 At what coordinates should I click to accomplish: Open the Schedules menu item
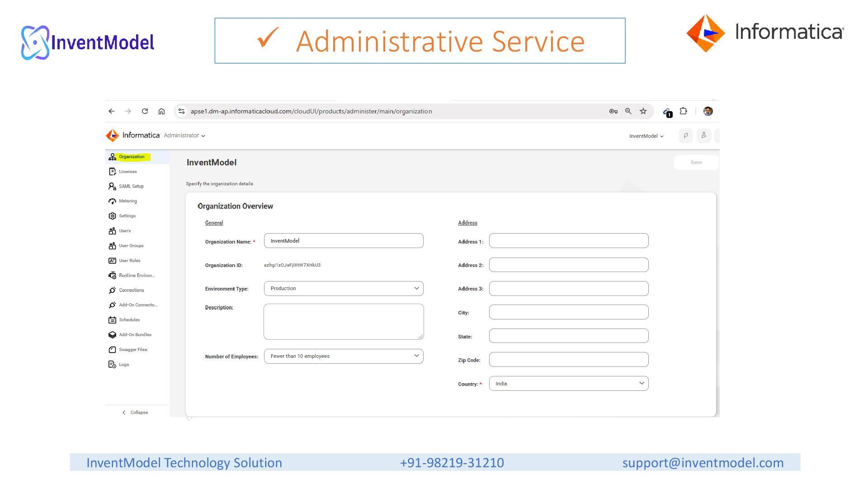(x=129, y=320)
